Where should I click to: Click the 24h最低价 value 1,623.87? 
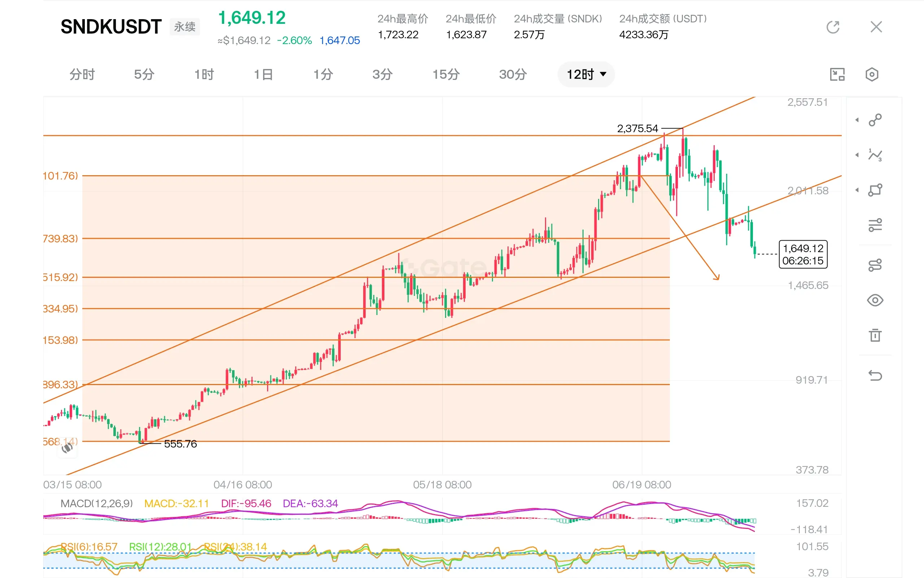tap(466, 35)
